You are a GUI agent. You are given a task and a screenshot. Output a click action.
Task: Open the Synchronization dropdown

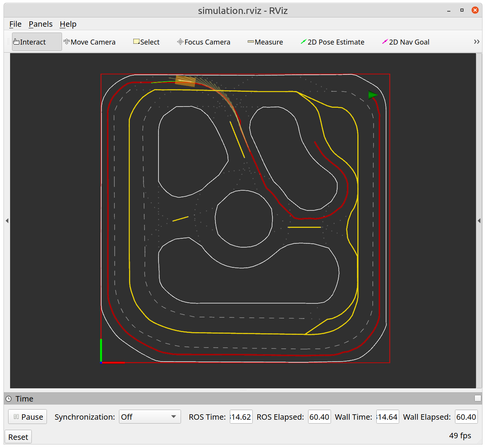(150, 417)
